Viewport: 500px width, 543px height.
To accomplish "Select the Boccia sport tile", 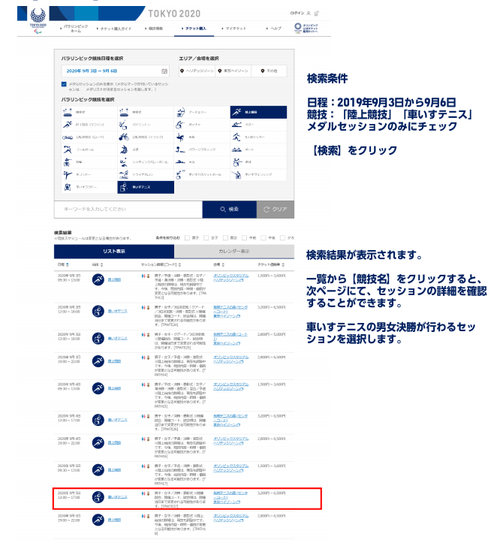I will click(x=202, y=125).
